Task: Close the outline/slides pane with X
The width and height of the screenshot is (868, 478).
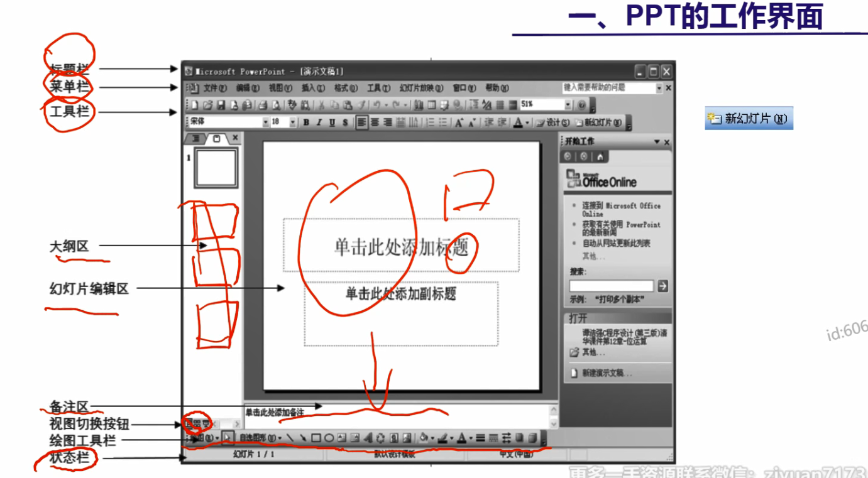Action: pyautogui.click(x=235, y=138)
